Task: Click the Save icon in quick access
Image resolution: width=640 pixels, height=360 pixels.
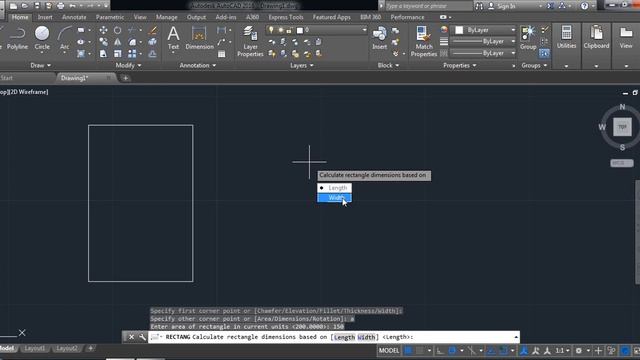Action: point(37,6)
